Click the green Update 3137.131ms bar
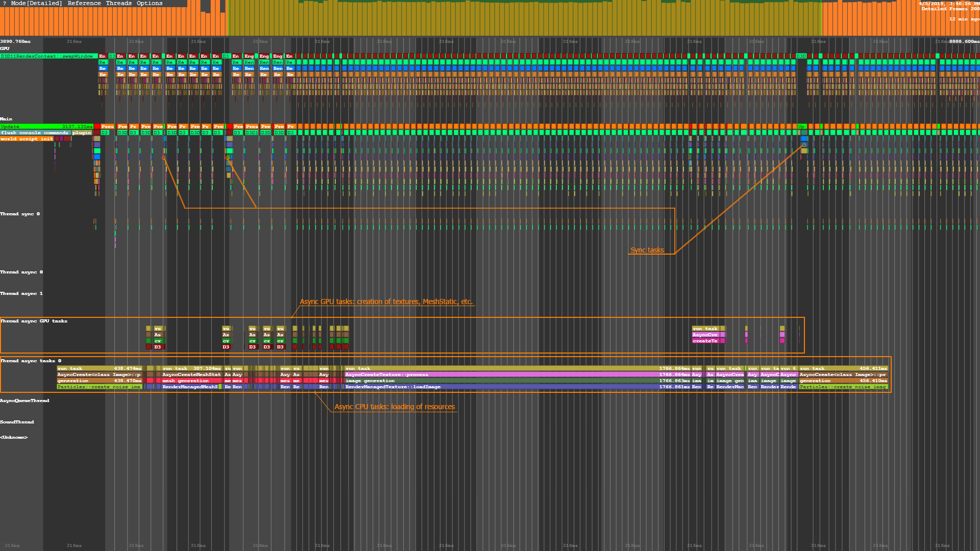 [46, 127]
